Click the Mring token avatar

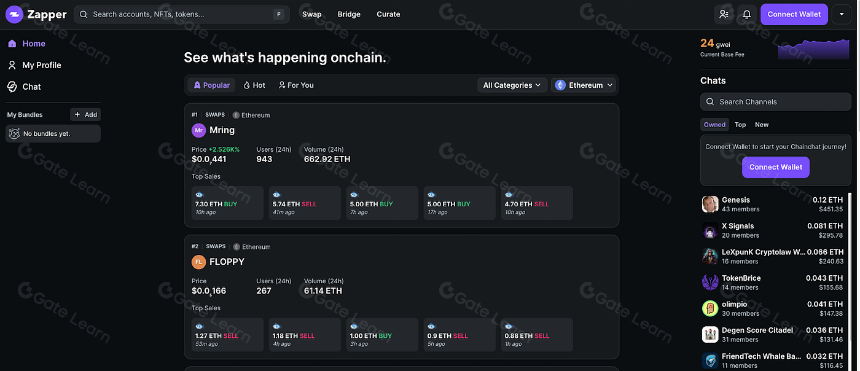(x=199, y=131)
